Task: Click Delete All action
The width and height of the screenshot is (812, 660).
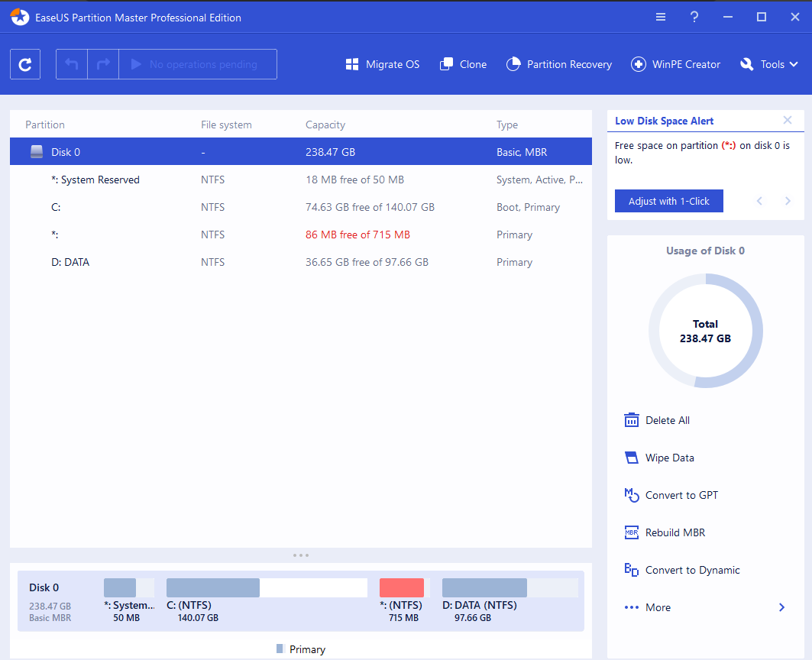Action: tap(668, 420)
